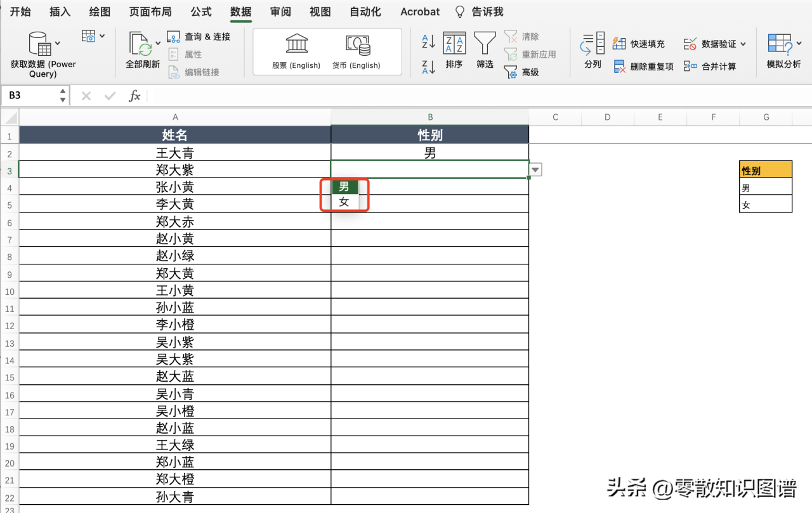Click the Name Box stepper arrows
812x513 pixels.
tap(63, 96)
